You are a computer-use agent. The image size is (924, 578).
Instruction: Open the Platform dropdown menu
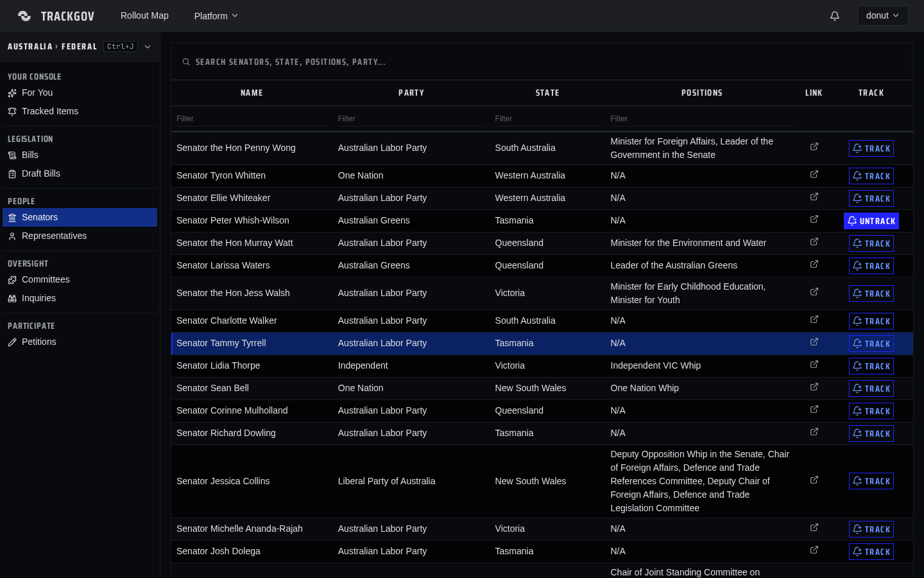point(216,16)
